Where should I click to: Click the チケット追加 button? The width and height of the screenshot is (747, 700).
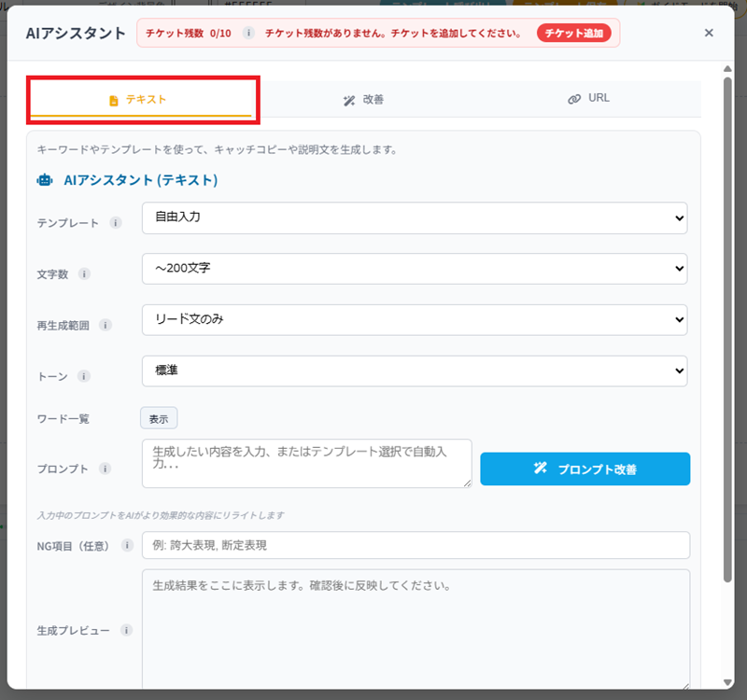pos(576,33)
